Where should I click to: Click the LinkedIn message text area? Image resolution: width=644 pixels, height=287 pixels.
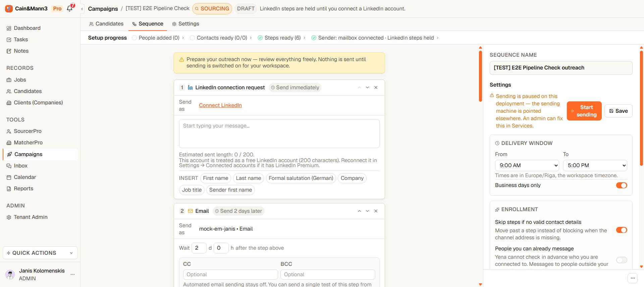[x=279, y=134]
